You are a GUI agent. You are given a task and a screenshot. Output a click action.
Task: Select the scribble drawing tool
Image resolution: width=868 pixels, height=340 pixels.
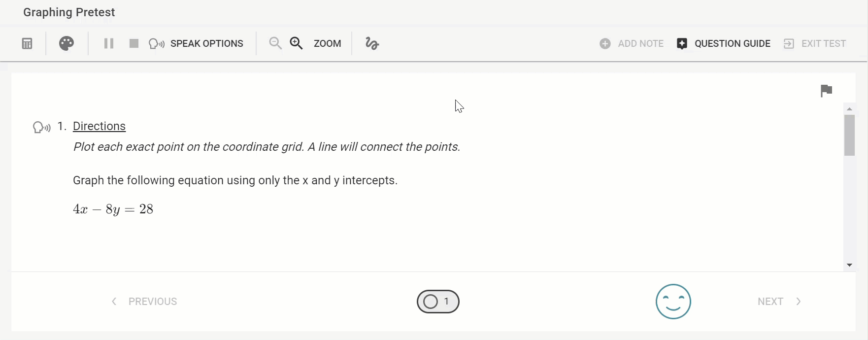coord(372,43)
